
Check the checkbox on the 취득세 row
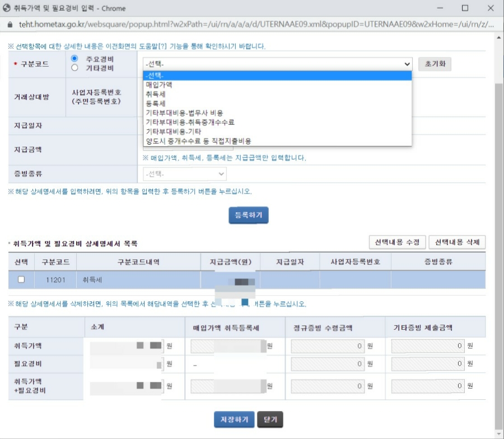coord(20,279)
